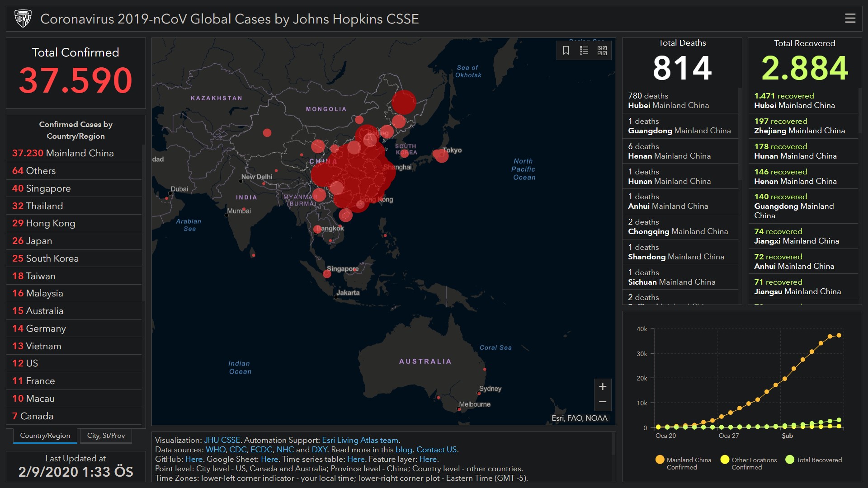The height and width of the screenshot is (488, 868).
Task: Open basemap gallery grid icon
Action: click(602, 51)
